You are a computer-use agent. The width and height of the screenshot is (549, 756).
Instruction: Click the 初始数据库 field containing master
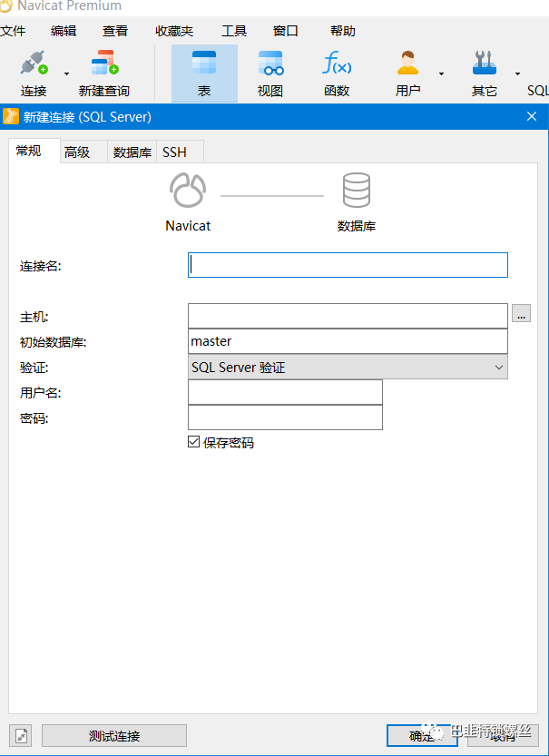(348, 341)
